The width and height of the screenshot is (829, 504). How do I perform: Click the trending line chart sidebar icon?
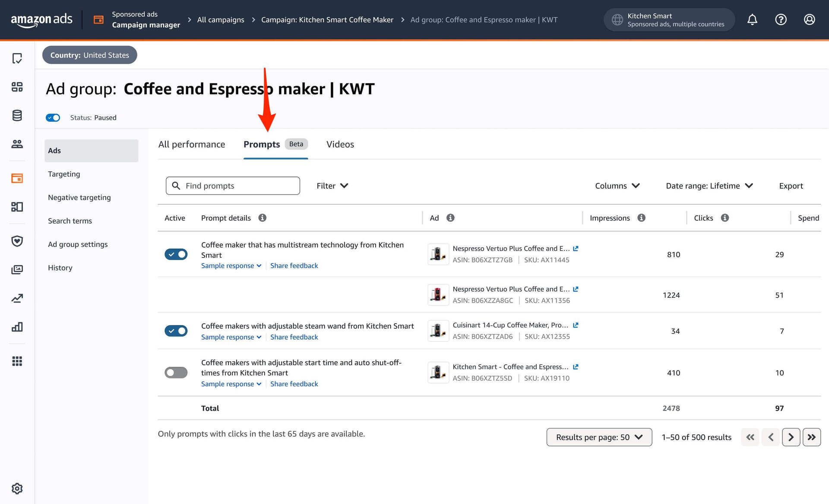(x=17, y=298)
